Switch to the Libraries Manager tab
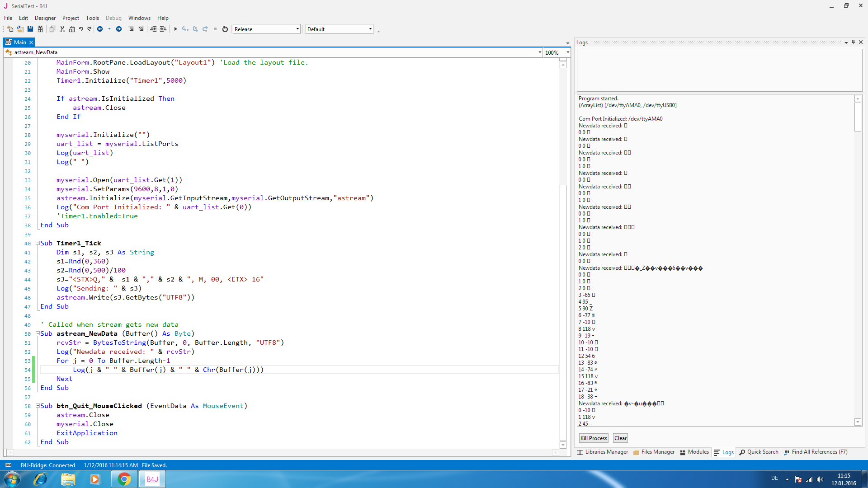The height and width of the screenshot is (488, 868). pyautogui.click(x=603, y=452)
